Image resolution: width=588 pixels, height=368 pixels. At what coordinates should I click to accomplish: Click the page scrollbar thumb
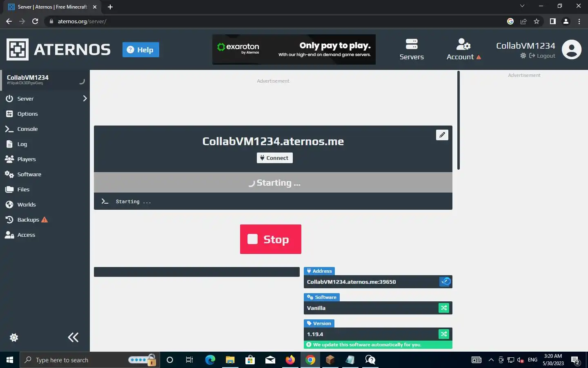click(x=459, y=120)
